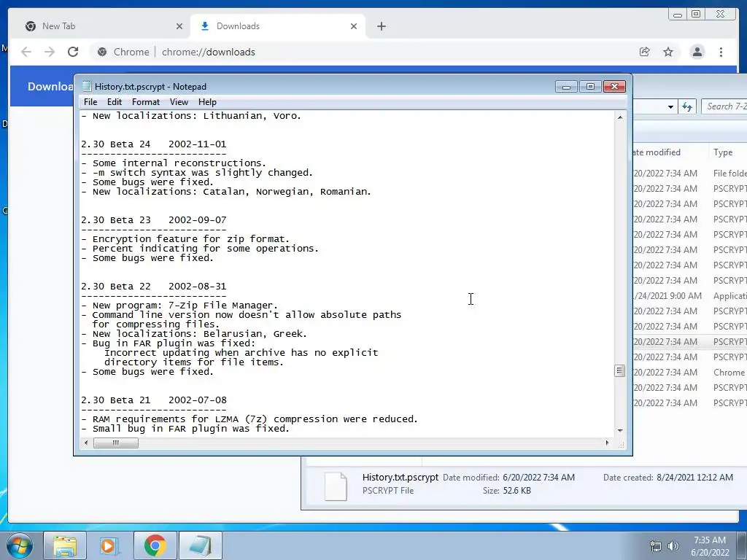Click Chrome's back arrow
Viewport: 747px width, 560px height.
point(26,52)
